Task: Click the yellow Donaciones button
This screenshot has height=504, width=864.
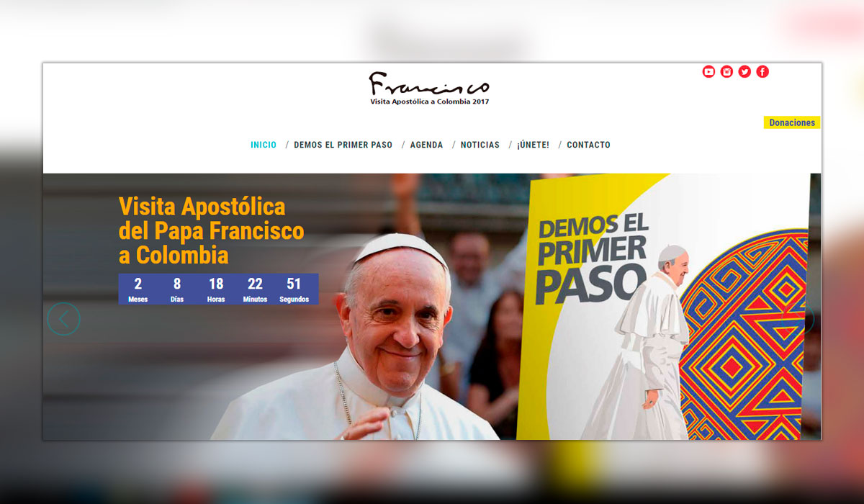Action: tap(792, 122)
